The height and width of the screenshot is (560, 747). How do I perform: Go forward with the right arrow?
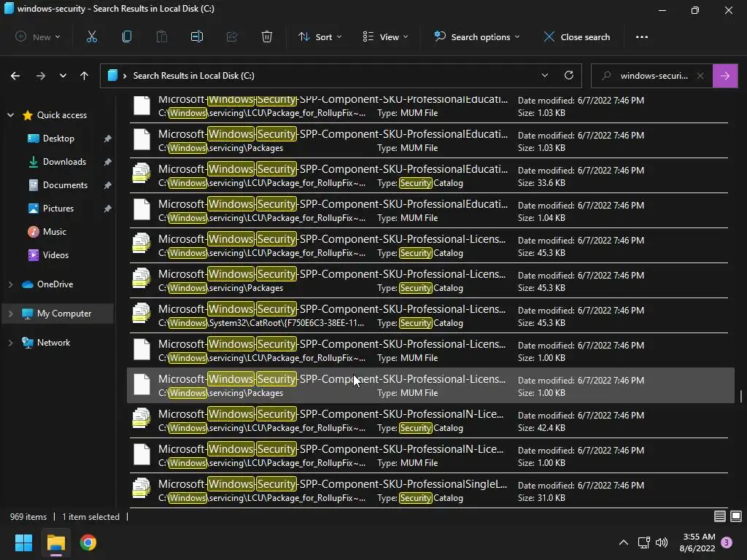(x=41, y=76)
